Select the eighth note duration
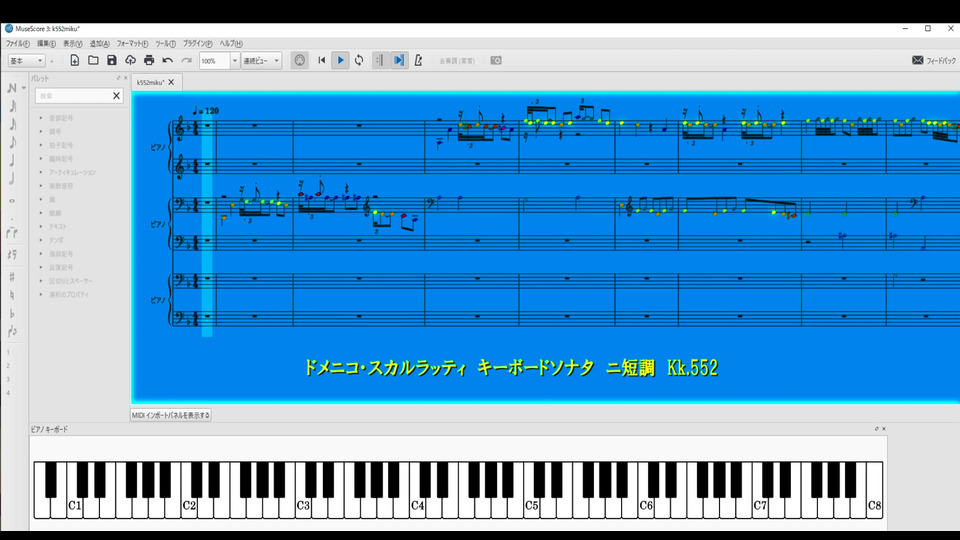Image resolution: width=960 pixels, height=540 pixels. 12,143
